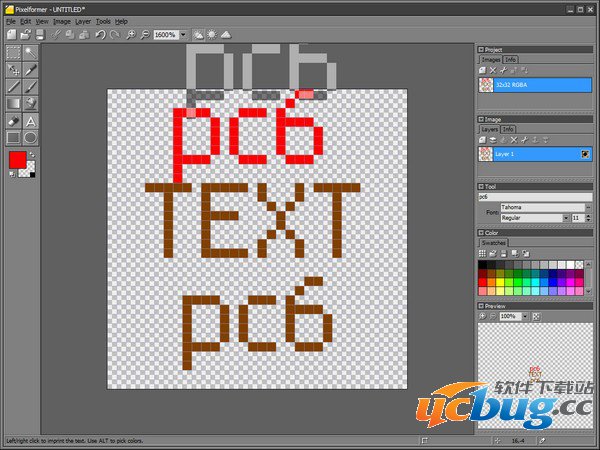
Task: Toggle Layer 1 visibility icon
Action: click(584, 154)
